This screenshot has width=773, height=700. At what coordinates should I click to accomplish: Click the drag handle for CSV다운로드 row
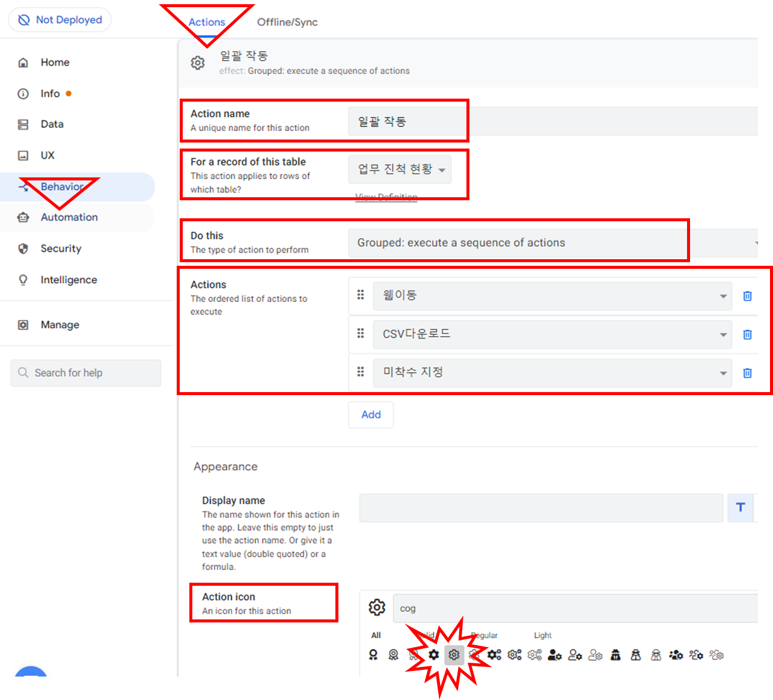[361, 333]
